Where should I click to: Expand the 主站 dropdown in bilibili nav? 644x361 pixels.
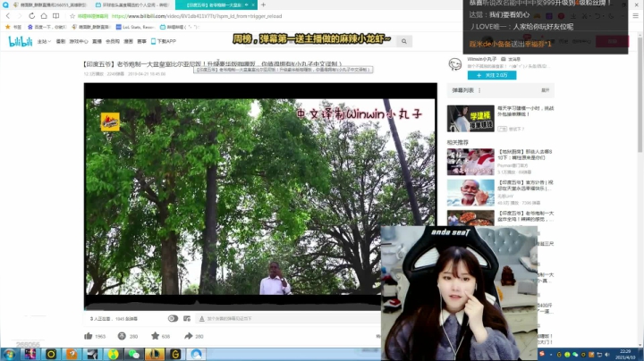[44, 41]
